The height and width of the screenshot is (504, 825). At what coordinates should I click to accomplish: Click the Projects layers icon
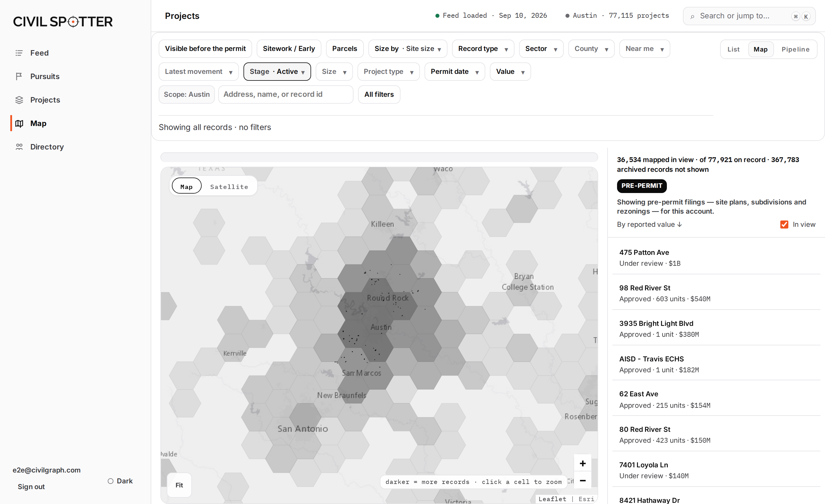19,100
